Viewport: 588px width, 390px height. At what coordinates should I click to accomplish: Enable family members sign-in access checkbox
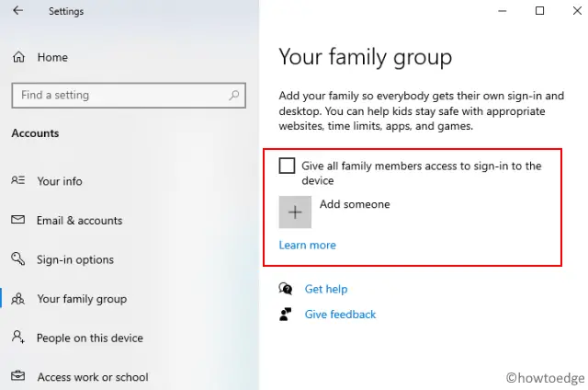click(x=287, y=166)
